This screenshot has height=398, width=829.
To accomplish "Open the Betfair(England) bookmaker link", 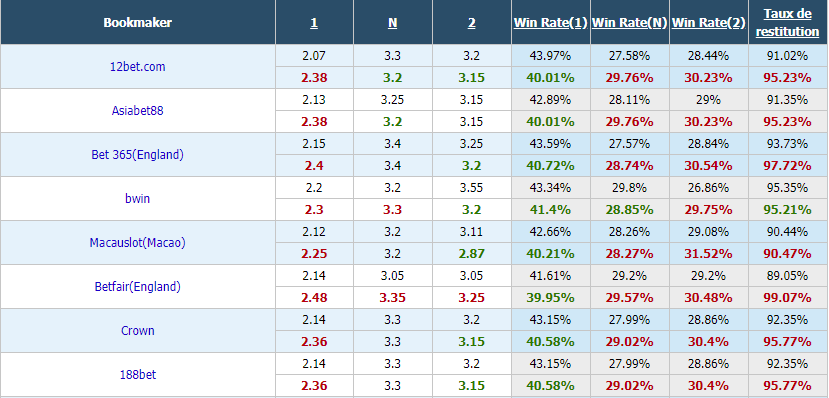I will [137, 287].
